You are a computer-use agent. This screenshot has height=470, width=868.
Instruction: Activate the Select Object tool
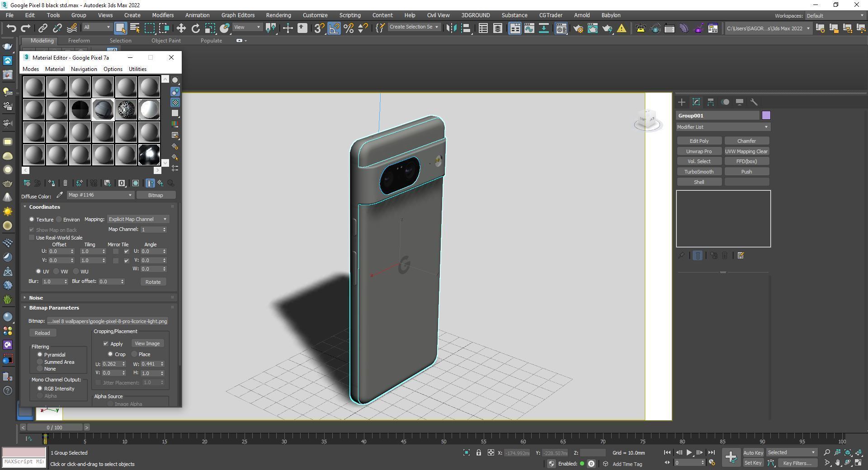click(120, 28)
